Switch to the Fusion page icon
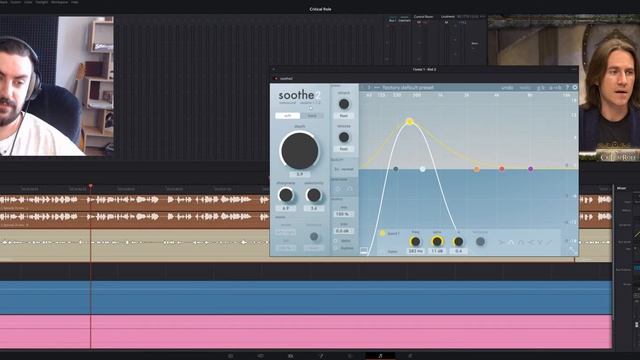Viewport: 640px width, 360px height. point(321,356)
